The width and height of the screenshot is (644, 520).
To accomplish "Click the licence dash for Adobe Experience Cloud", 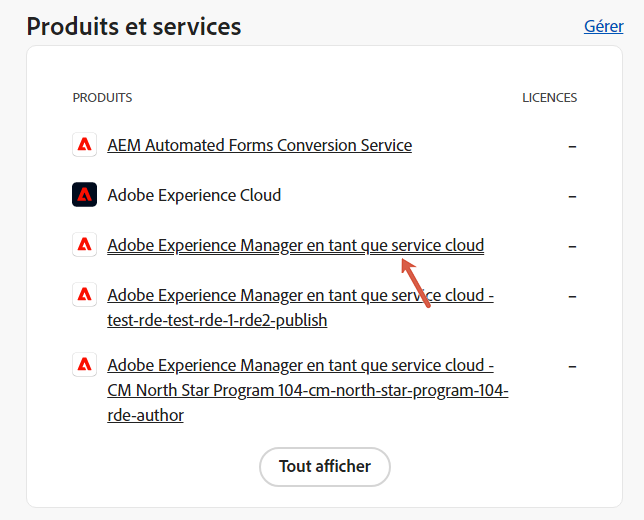I will pos(572,196).
